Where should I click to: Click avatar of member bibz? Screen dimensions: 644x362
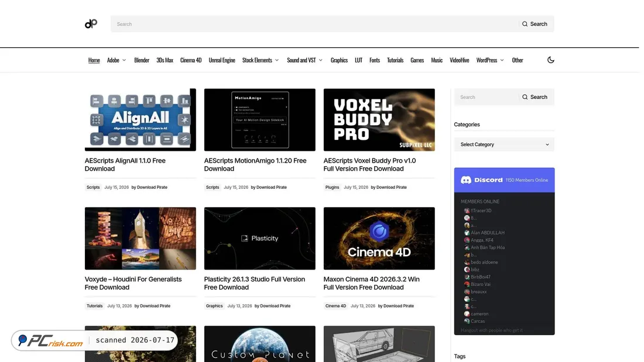click(467, 270)
